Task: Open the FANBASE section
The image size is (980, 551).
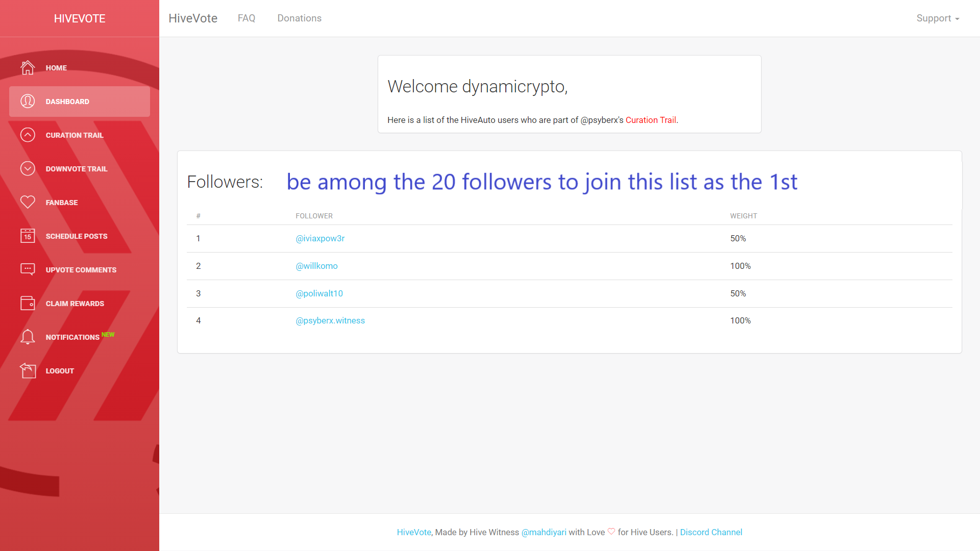Action: click(80, 203)
